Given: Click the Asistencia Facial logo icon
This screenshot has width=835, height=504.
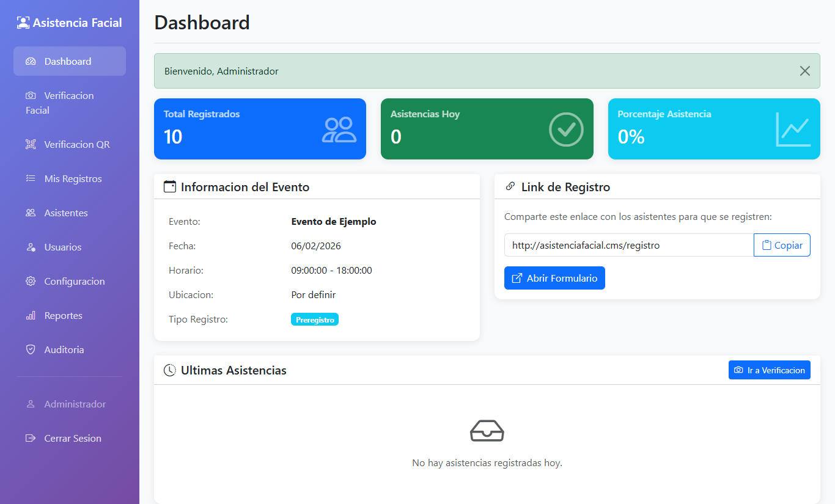Looking at the screenshot, I should coord(23,23).
